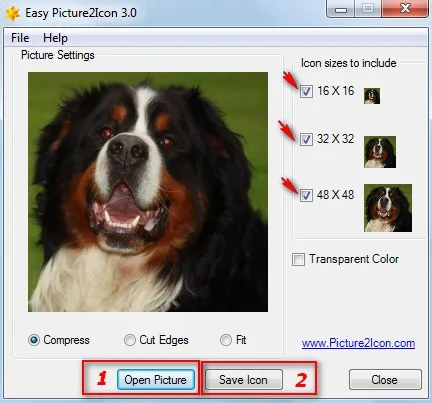The height and width of the screenshot is (403, 432).
Task: Minimize the Easy Picture2Icon window
Action: (340, 9)
